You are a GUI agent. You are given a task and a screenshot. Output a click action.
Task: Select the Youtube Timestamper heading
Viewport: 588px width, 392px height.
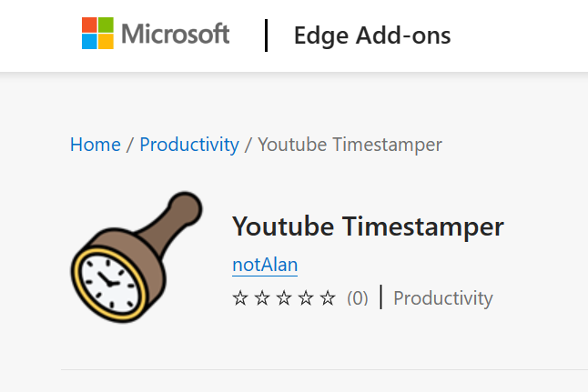368,226
